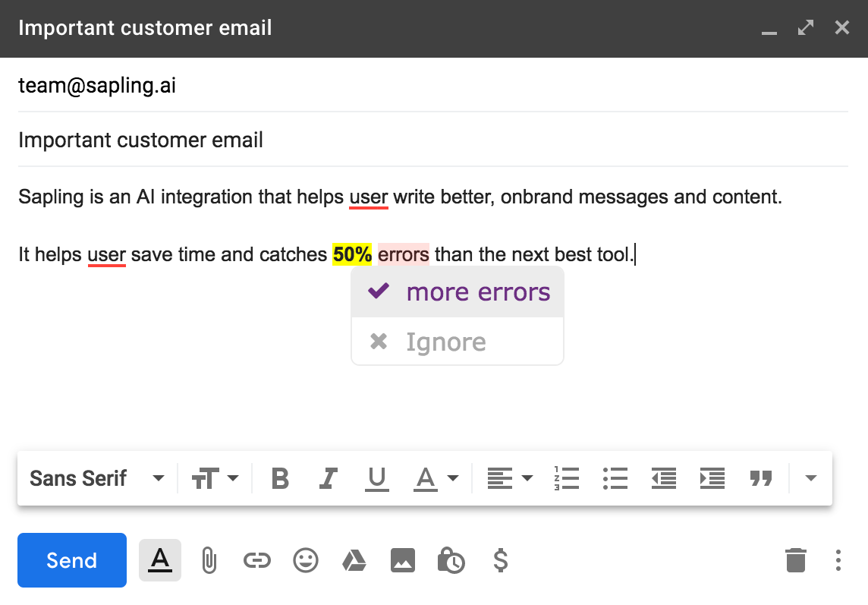Apply quote formatting icon
This screenshot has height=605, width=868.
pyautogui.click(x=761, y=478)
